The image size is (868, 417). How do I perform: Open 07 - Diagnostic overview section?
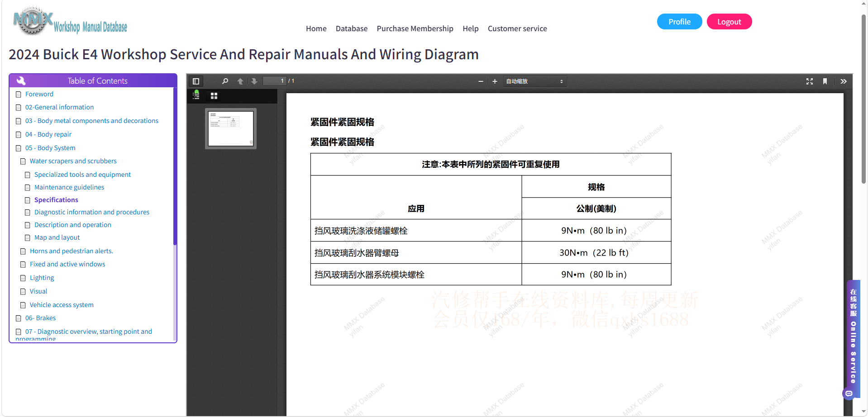(x=89, y=332)
